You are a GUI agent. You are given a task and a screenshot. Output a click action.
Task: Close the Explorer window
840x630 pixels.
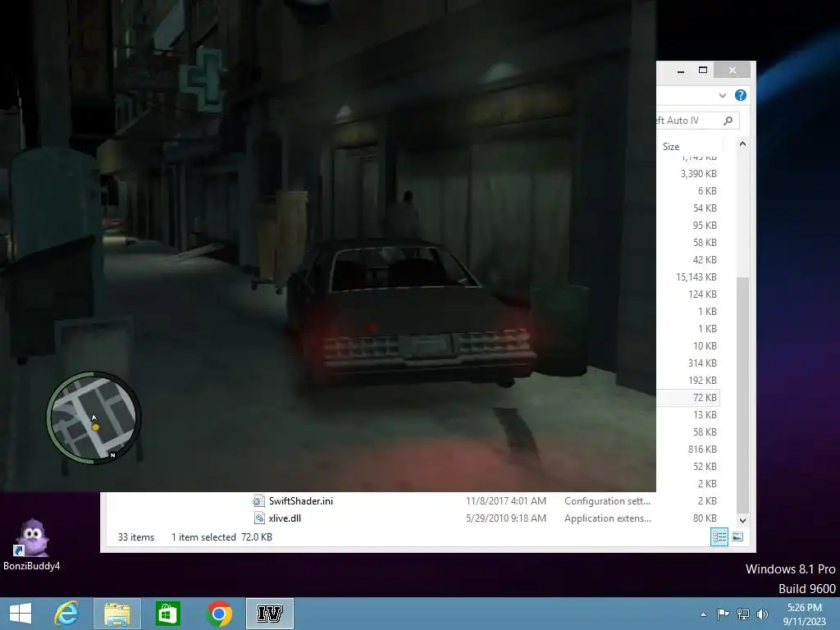[732, 71]
